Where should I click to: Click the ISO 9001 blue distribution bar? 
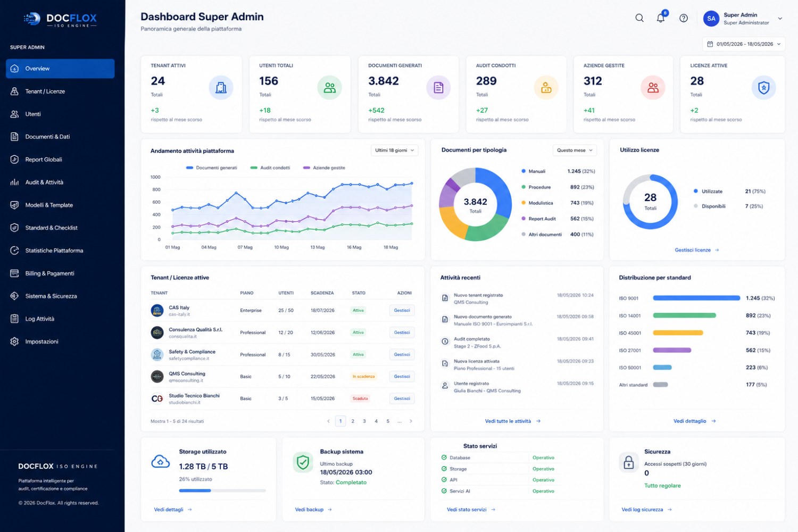pyautogui.click(x=696, y=298)
